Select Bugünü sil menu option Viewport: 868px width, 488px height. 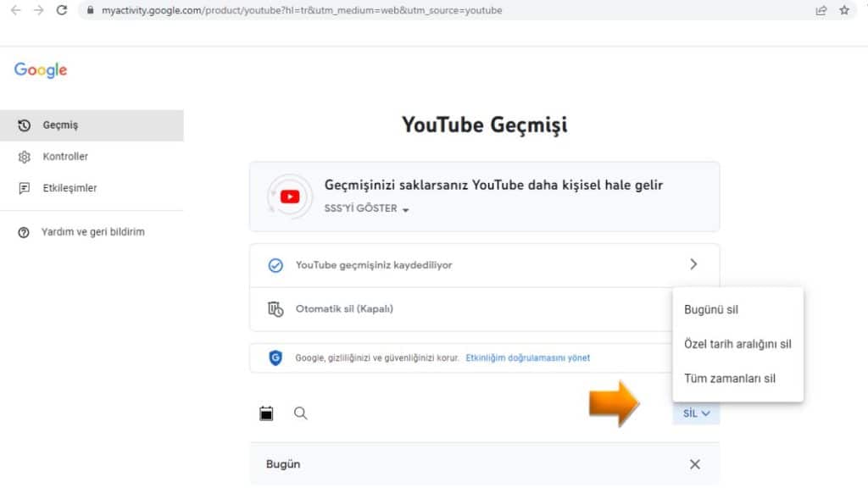737,310
